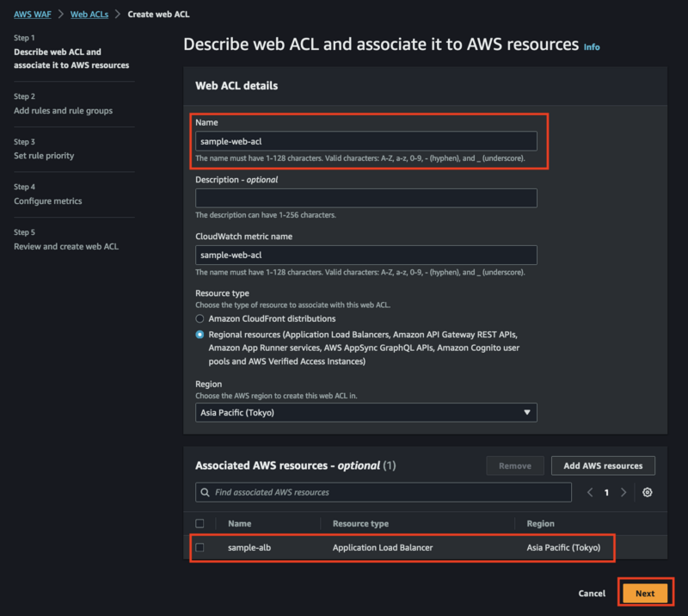Image resolution: width=688 pixels, height=616 pixels.
Task: Check the box for the sample-alb row
Action: click(x=200, y=547)
